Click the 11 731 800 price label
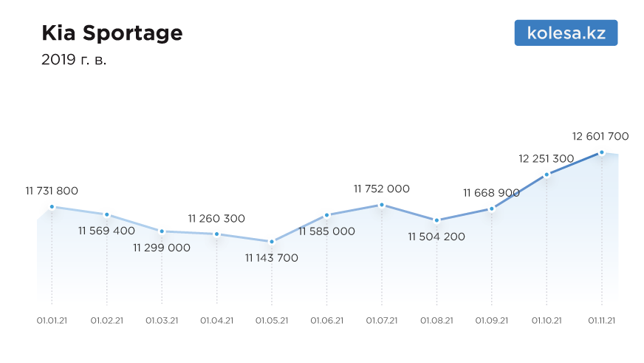 click(x=52, y=191)
